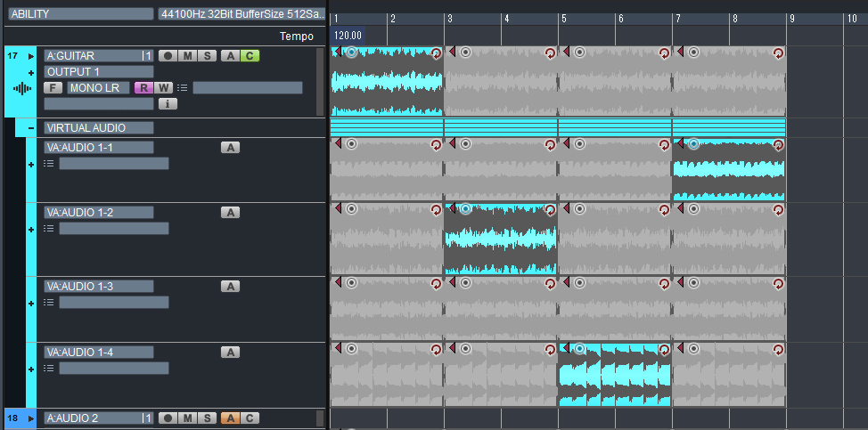Viewport: 868px width, 430px height.
Task: Expand VA:AUDIO 1-4 with its plus sign
Action: click(31, 369)
